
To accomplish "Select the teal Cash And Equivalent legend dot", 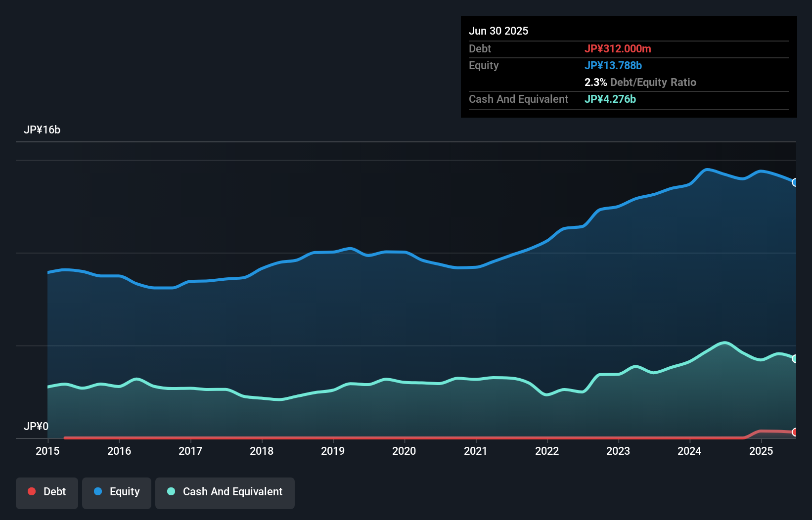I will pyautogui.click(x=170, y=491).
